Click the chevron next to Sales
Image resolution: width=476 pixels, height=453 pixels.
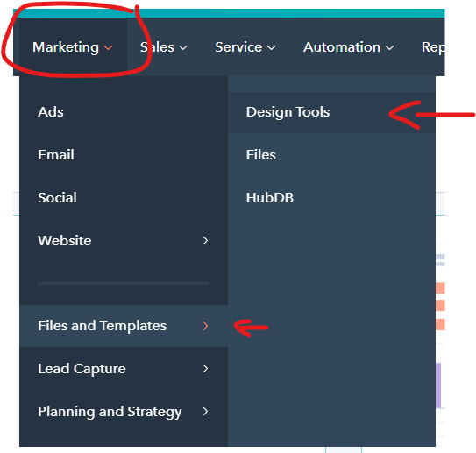pyautogui.click(x=183, y=48)
